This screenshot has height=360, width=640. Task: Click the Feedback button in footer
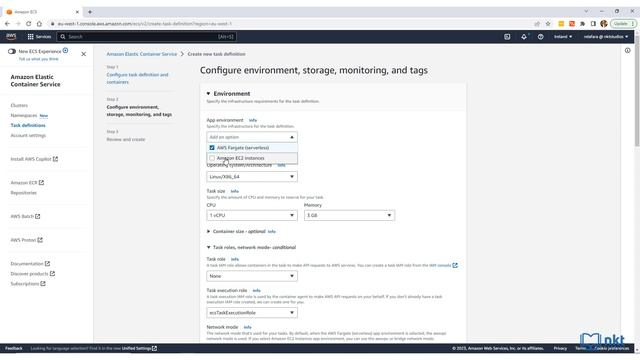click(13, 348)
